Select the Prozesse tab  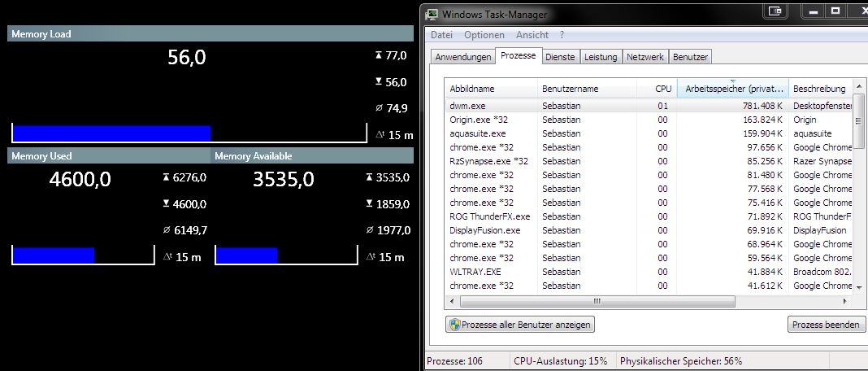[518, 55]
